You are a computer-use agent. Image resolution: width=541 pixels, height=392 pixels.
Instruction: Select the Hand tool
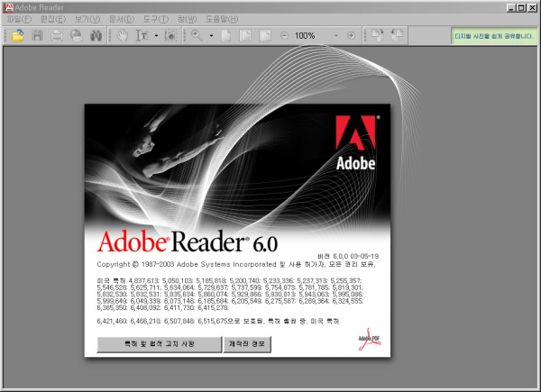tap(122, 35)
